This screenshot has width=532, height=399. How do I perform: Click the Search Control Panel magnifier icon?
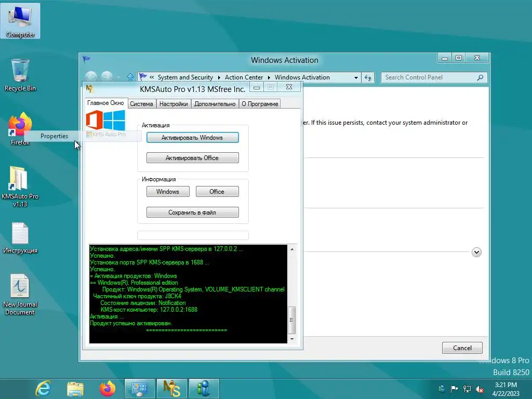click(x=480, y=78)
